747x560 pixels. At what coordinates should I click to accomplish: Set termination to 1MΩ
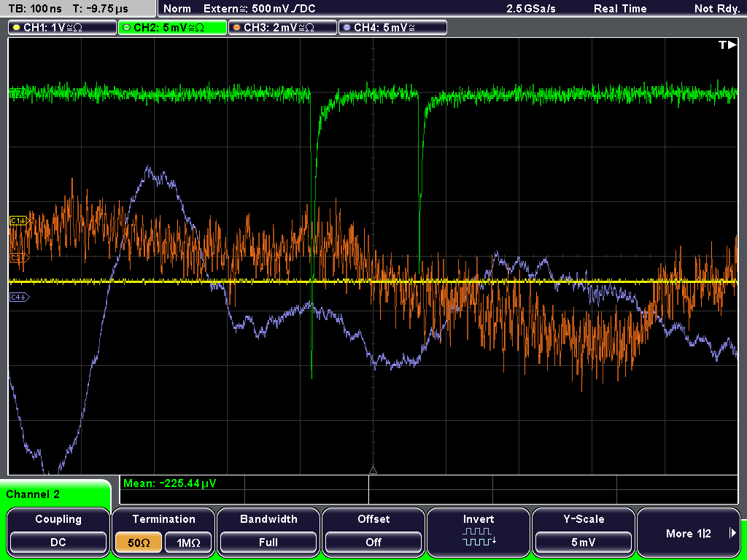coord(187,542)
